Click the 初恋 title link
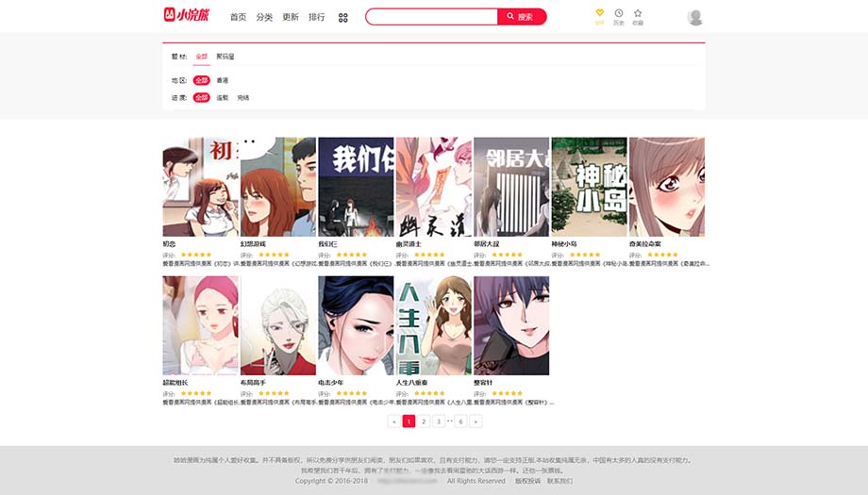Screen dimensions: 868x495 [x=169, y=244]
